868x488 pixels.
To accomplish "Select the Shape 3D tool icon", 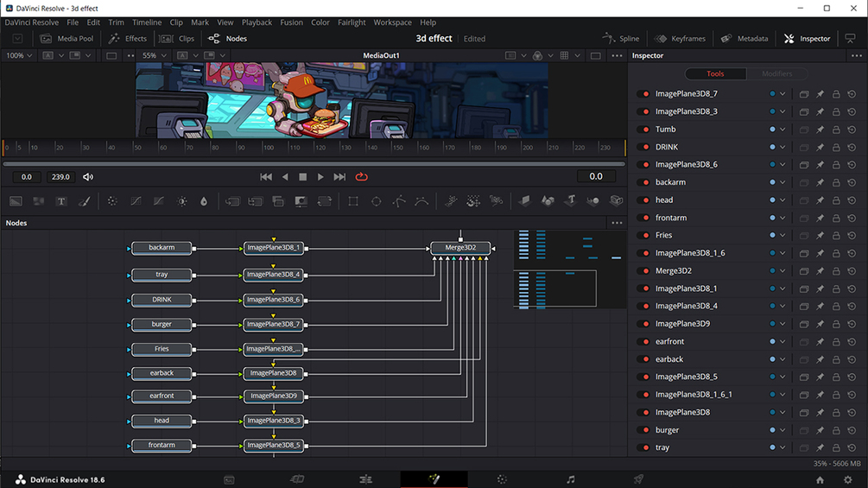I will pyautogui.click(x=548, y=201).
